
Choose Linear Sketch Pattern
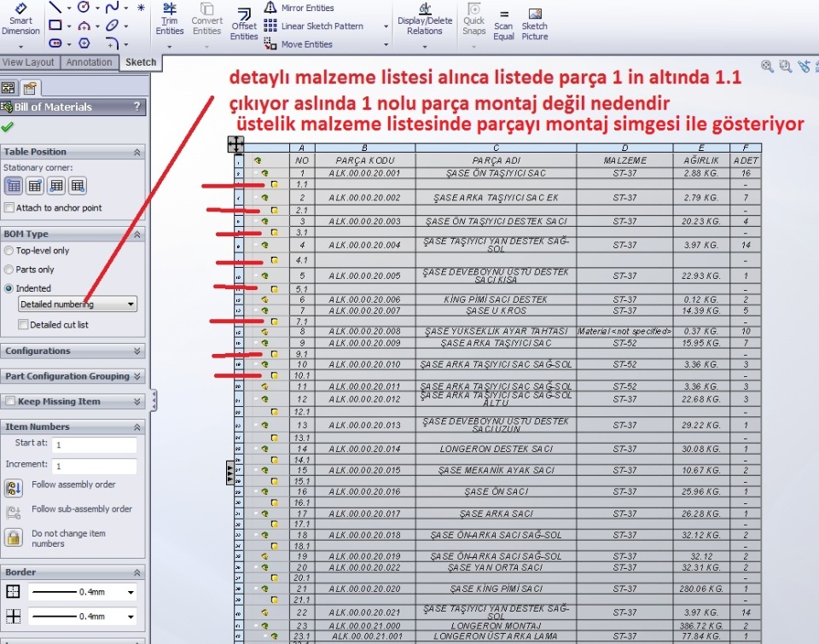313,26
